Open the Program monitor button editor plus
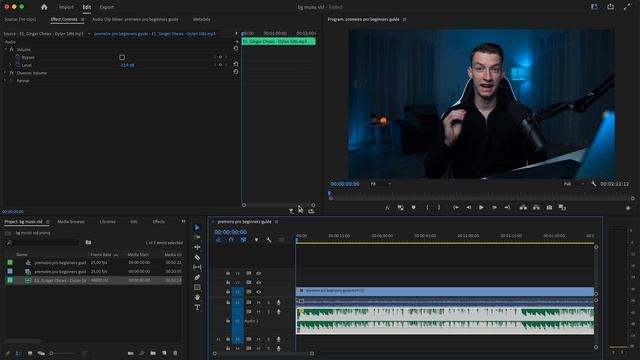This screenshot has height=360, width=640. pos(628,208)
